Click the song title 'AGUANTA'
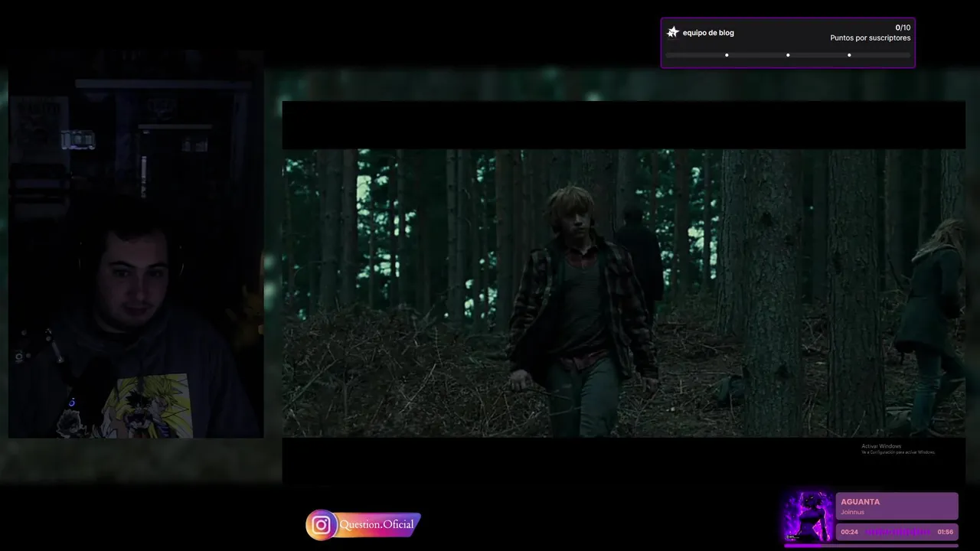The width and height of the screenshot is (980, 551). (x=860, y=502)
